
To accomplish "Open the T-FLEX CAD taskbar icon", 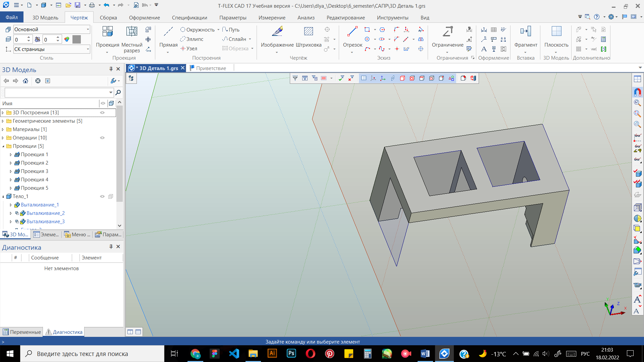I will 444,354.
